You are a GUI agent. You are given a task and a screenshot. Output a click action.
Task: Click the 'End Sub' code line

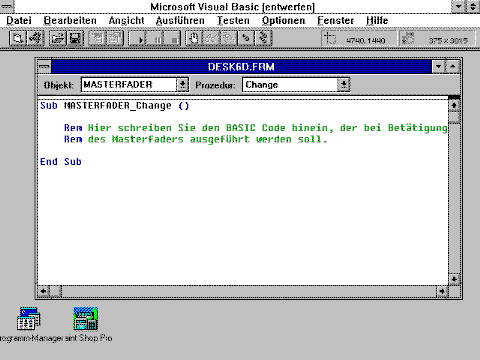61,162
